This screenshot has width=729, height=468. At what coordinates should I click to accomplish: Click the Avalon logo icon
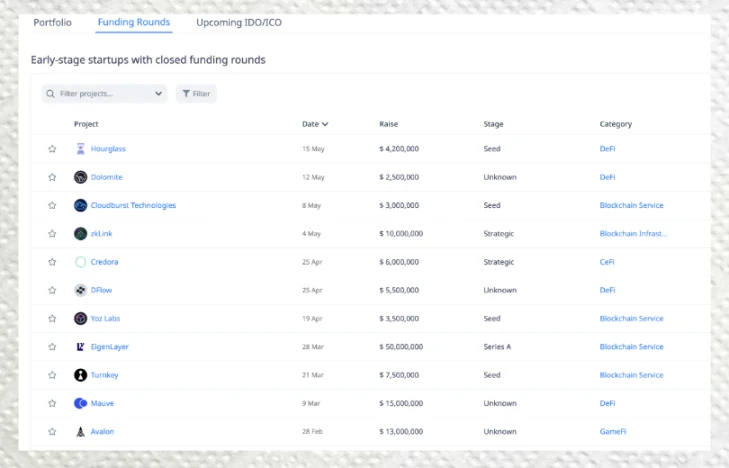click(x=80, y=432)
